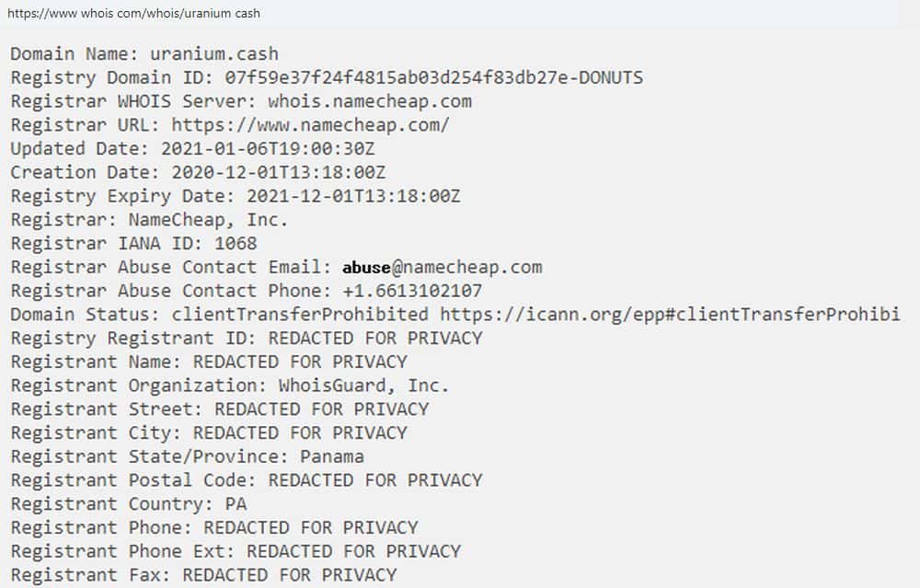Screen dimensions: 920x588
Task: Click the Updated Date value 2021-01-06T19:00:30Z
Action: 275,149
